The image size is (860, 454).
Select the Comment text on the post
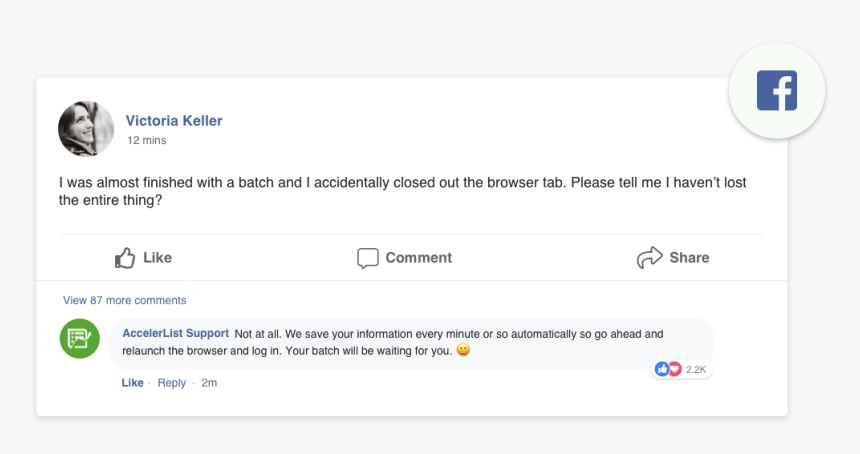[x=418, y=258]
